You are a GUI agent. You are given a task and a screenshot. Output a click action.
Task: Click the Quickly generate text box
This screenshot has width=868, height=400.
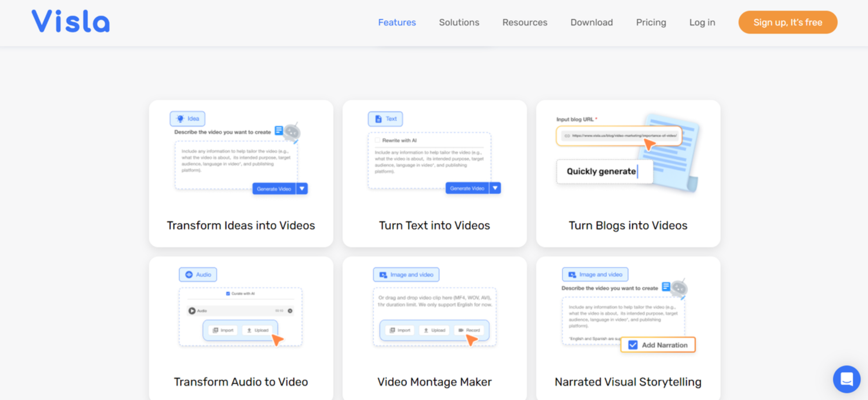(604, 171)
